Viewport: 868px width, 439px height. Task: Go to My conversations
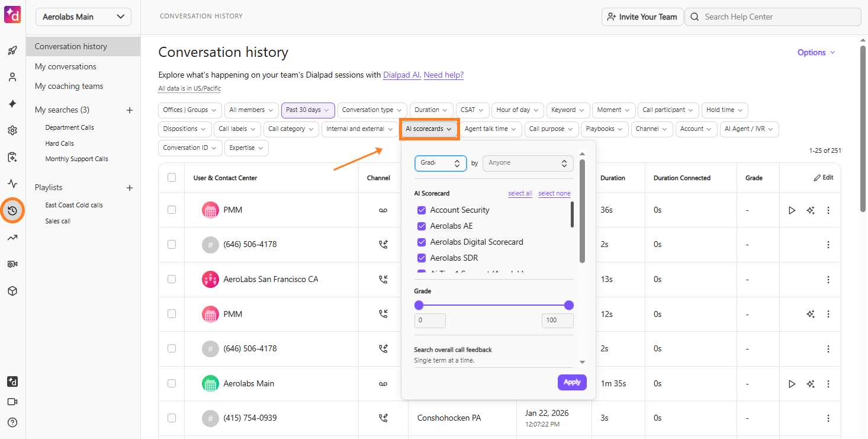coord(65,67)
